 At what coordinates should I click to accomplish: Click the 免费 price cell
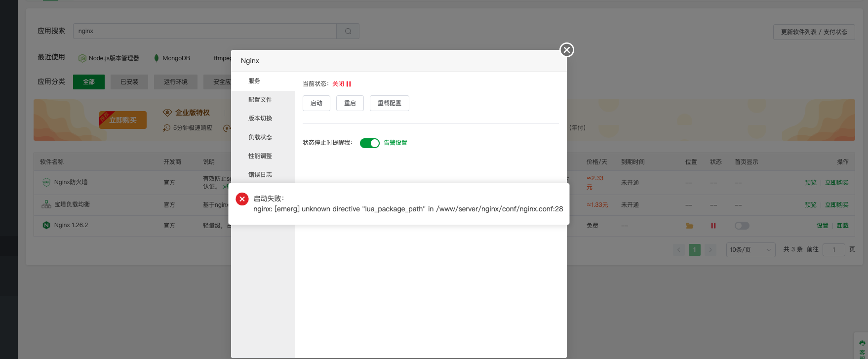[x=592, y=226]
